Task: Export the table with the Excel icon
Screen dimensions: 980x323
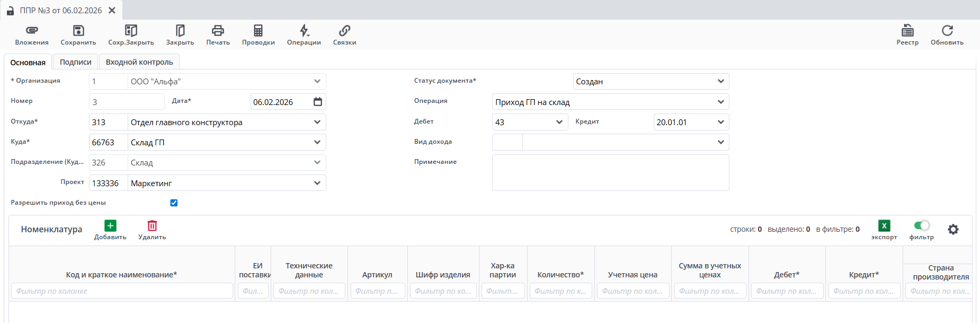Action: click(884, 226)
